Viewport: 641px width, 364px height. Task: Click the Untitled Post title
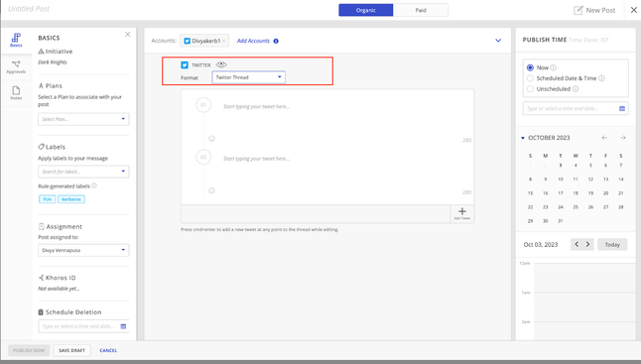click(x=29, y=9)
